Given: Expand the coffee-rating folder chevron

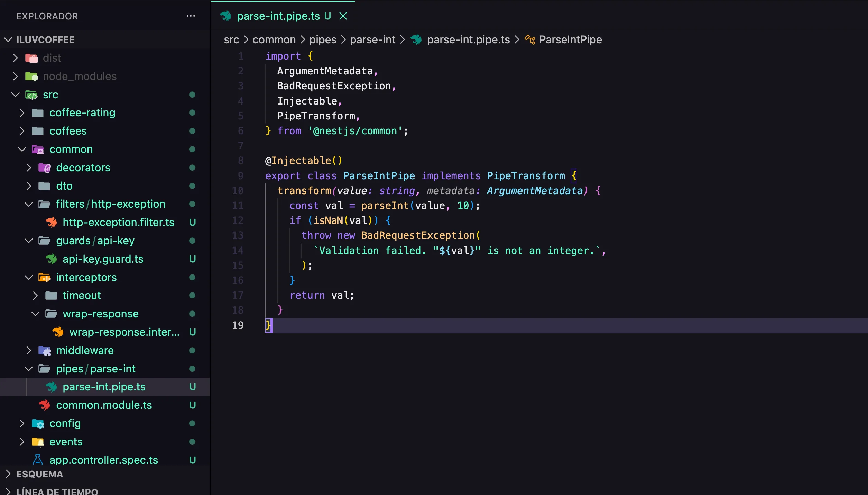Looking at the screenshot, I should [x=22, y=113].
